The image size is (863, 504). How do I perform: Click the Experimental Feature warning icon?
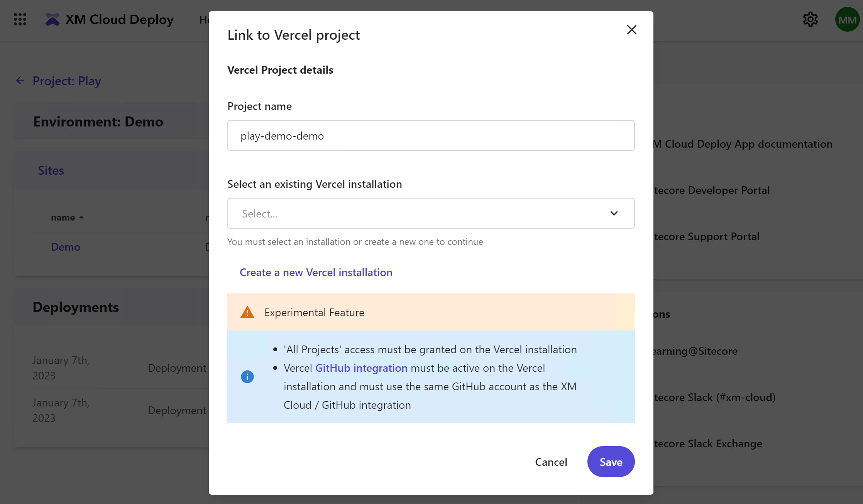pyautogui.click(x=247, y=312)
